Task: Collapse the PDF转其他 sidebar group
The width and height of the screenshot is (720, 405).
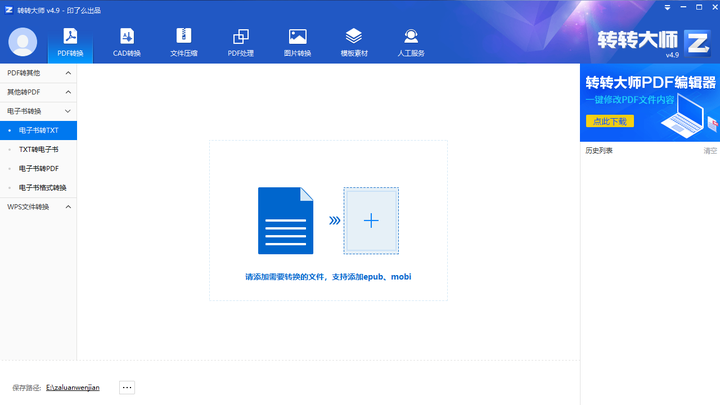Action: point(38,73)
